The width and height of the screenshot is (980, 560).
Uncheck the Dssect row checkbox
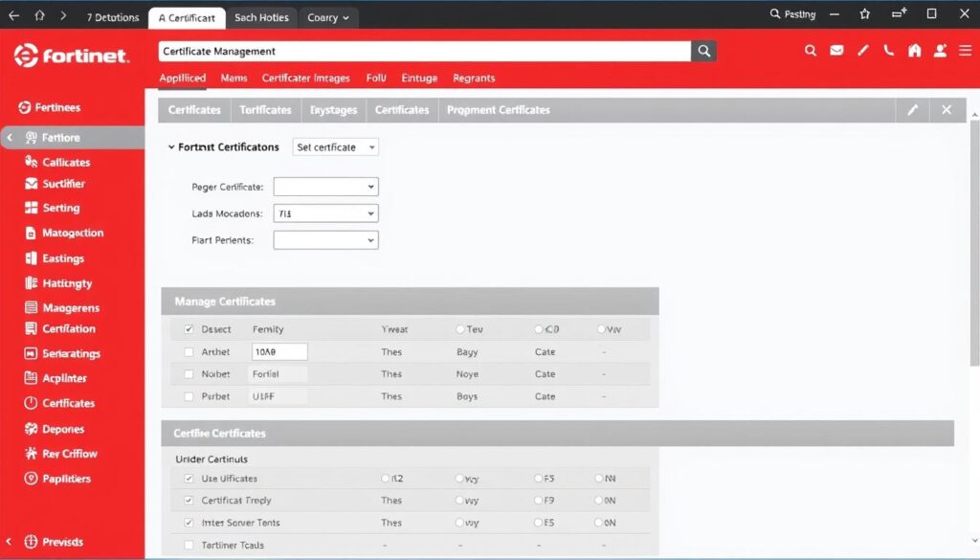(189, 329)
